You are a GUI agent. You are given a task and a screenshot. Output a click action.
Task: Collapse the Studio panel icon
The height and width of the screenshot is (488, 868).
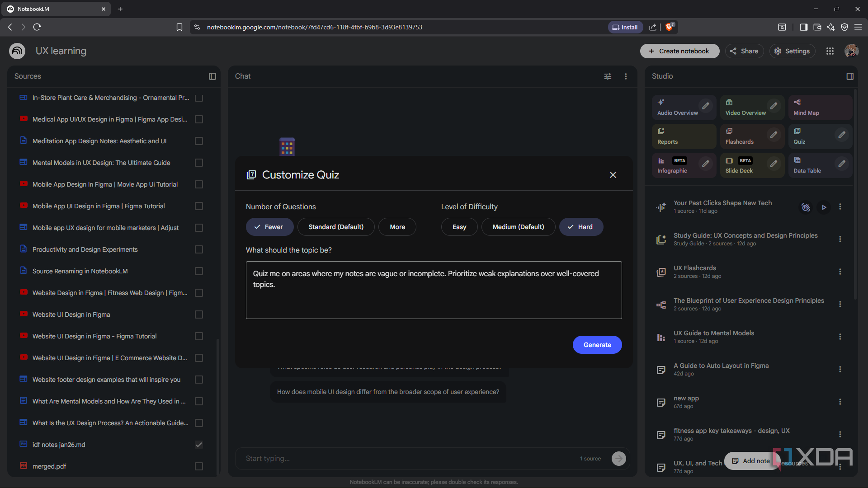pyautogui.click(x=850, y=76)
